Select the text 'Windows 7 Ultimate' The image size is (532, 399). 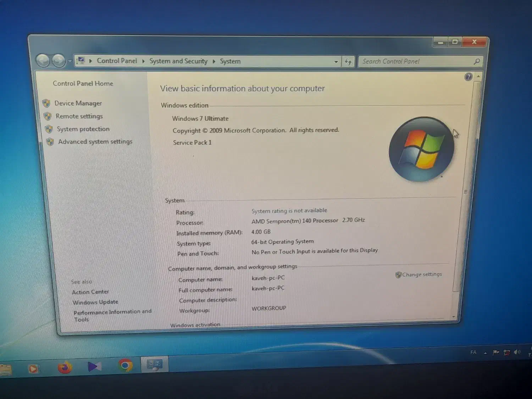(200, 118)
